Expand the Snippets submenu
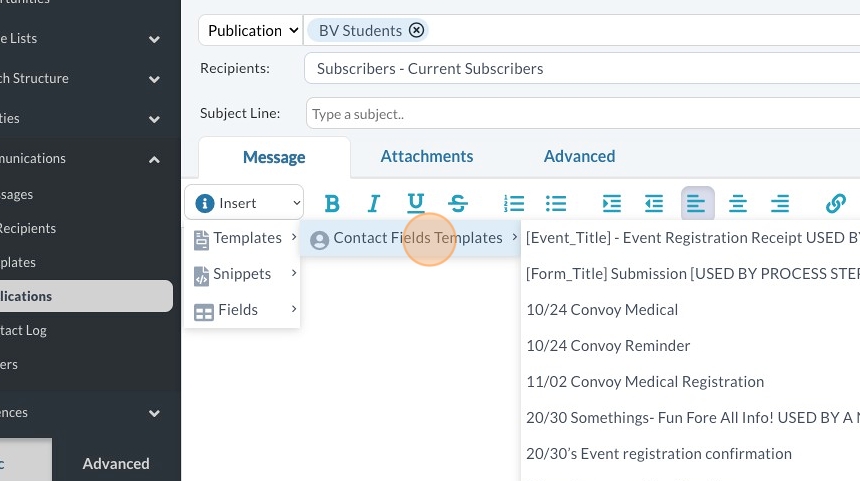 coord(243,274)
